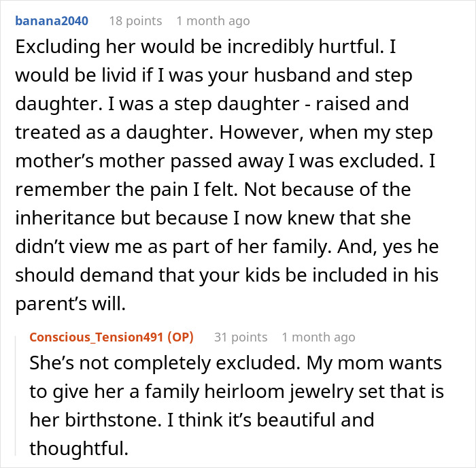This screenshot has width=476, height=468.
Task: Click 'I remember the pain I felt' text
Action: [x=128, y=190]
